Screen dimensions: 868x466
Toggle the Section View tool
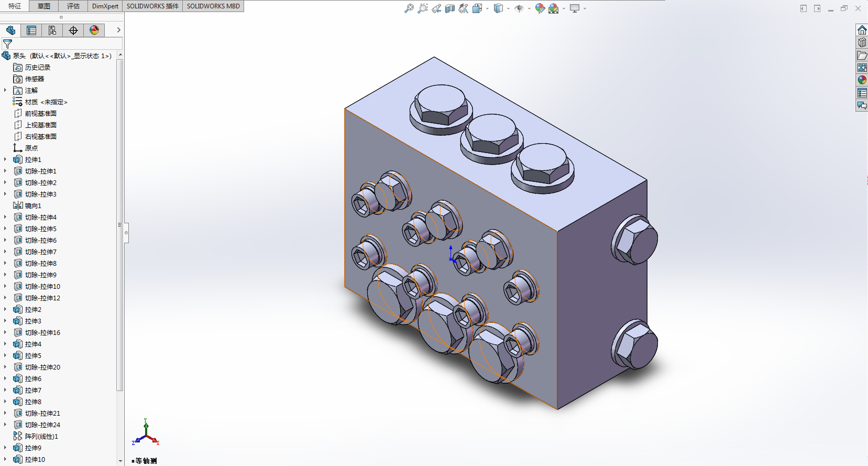pos(450,8)
